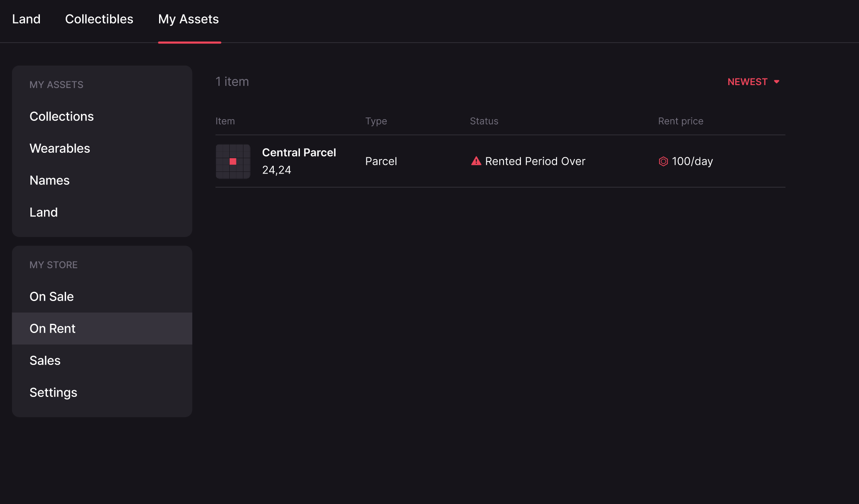
Task: Open Settings in My Store sidebar
Action: [53, 392]
